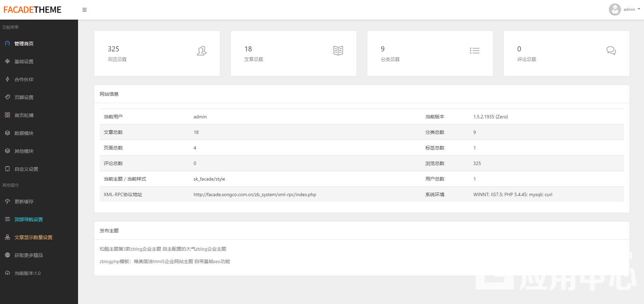The width and height of the screenshot is (644, 304).
Task: Click the 首页轮播 grid icon
Action: (x=7, y=115)
